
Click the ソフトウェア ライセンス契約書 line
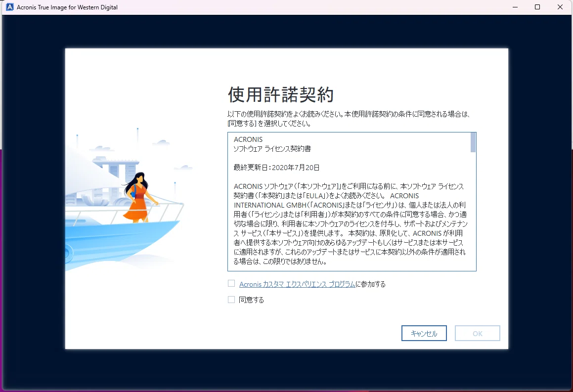click(272, 149)
